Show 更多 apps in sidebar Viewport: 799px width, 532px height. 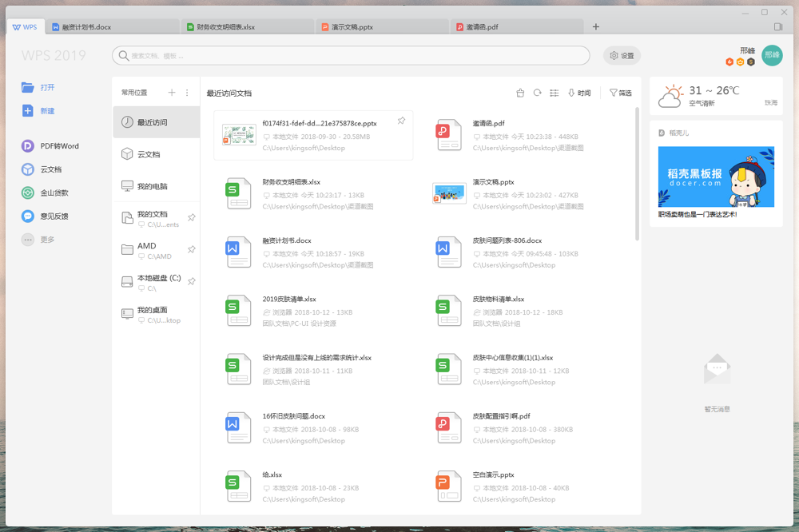[38, 240]
